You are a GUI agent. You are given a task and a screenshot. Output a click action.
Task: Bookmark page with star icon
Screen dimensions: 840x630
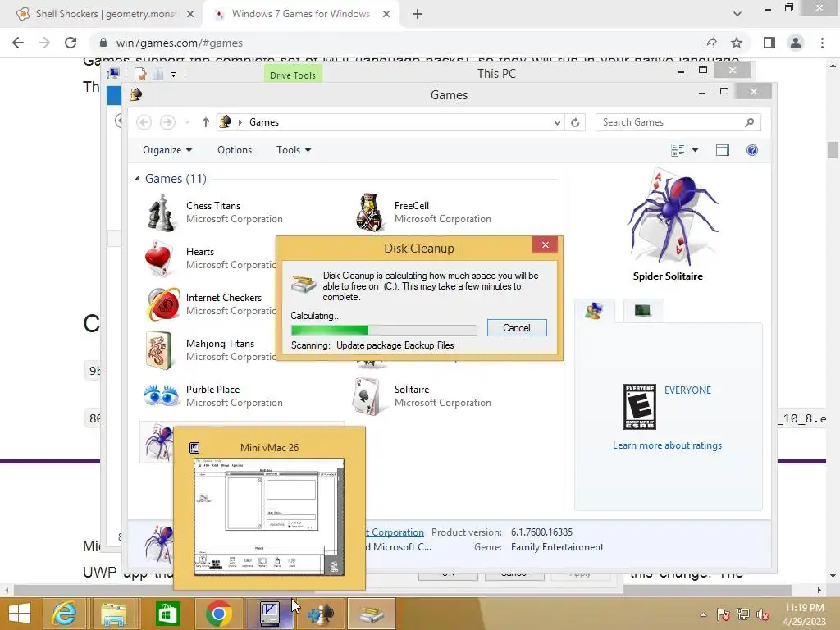(737, 43)
